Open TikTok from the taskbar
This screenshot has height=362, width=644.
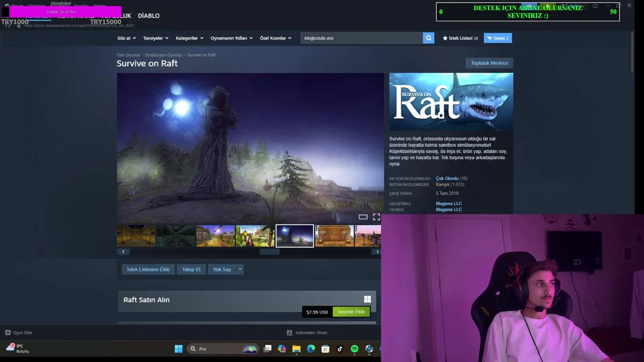[x=340, y=348]
